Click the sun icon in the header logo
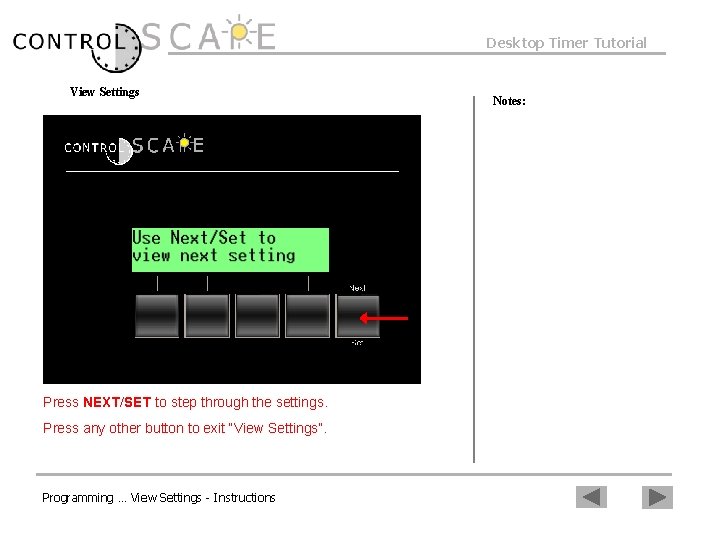The width and height of the screenshot is (720, 533). 239,31
